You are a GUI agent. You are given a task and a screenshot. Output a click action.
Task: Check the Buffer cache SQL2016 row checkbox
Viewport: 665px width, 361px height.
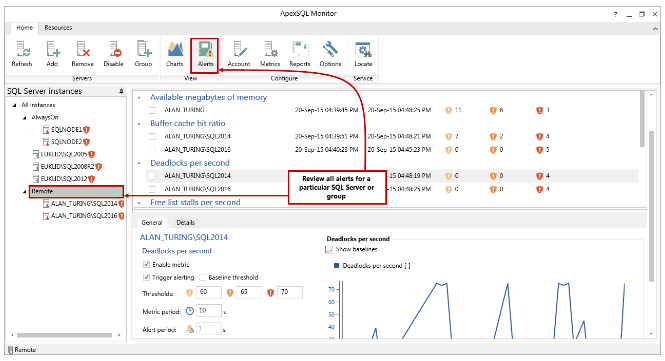pos(152,150)
